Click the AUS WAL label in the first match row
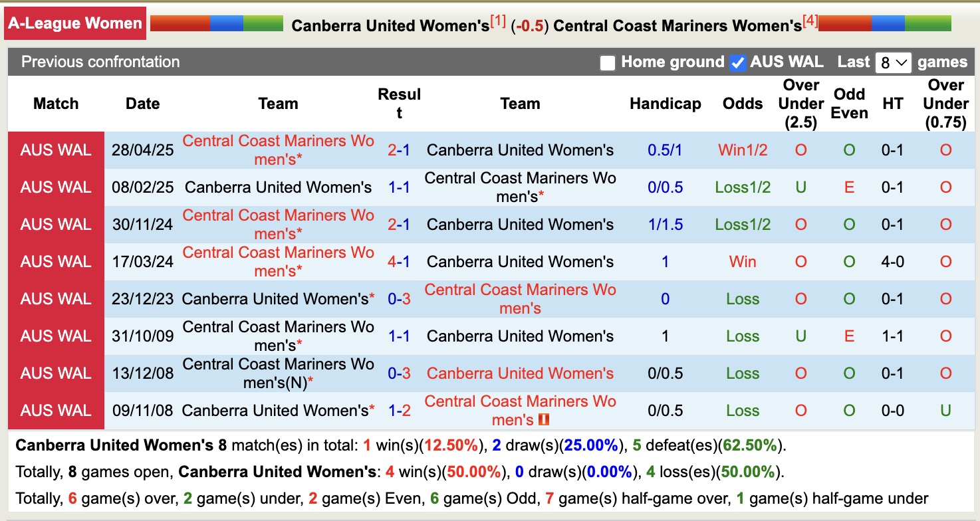 click(x=56, y=150)
